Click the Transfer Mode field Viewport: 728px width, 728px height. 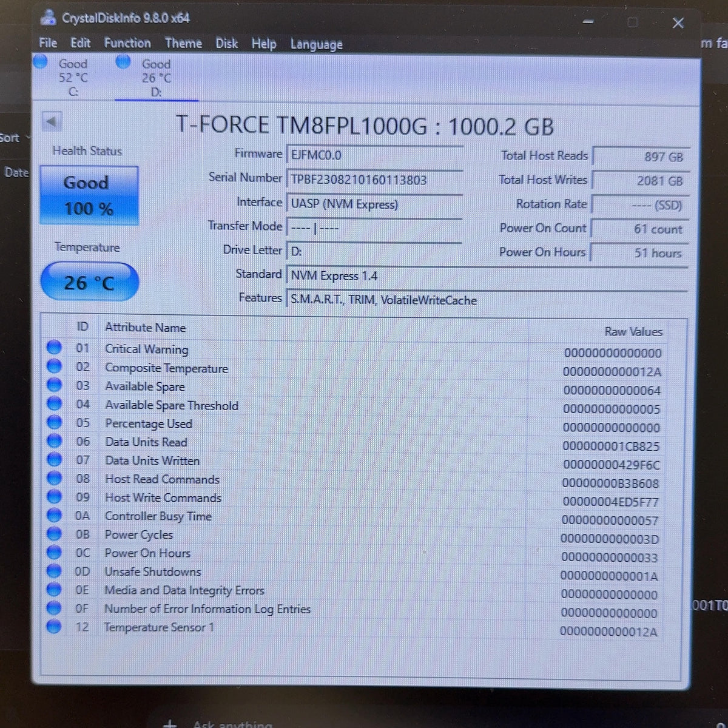374,228
